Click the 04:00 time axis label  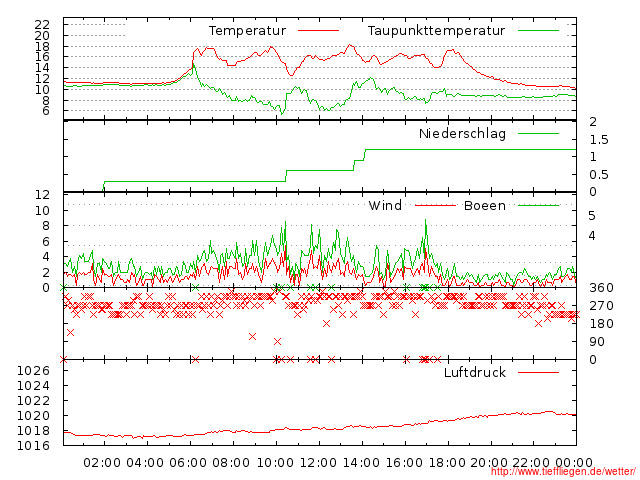[x=145, y=463]
